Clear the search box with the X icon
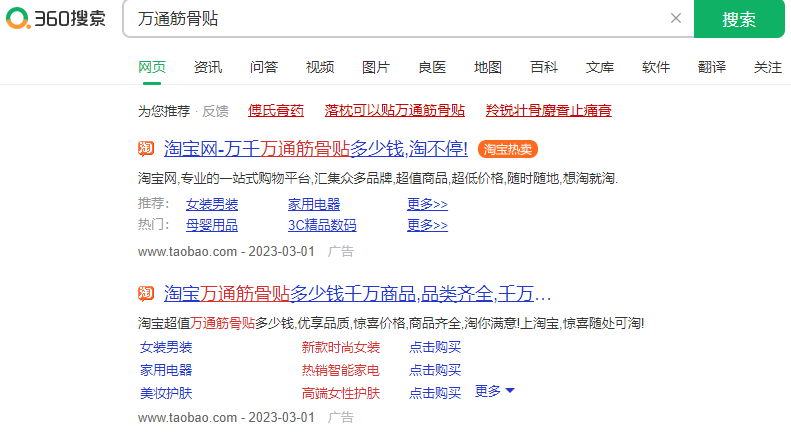The height and width of the screenshot is (434, 791). (x=675, y=18)
